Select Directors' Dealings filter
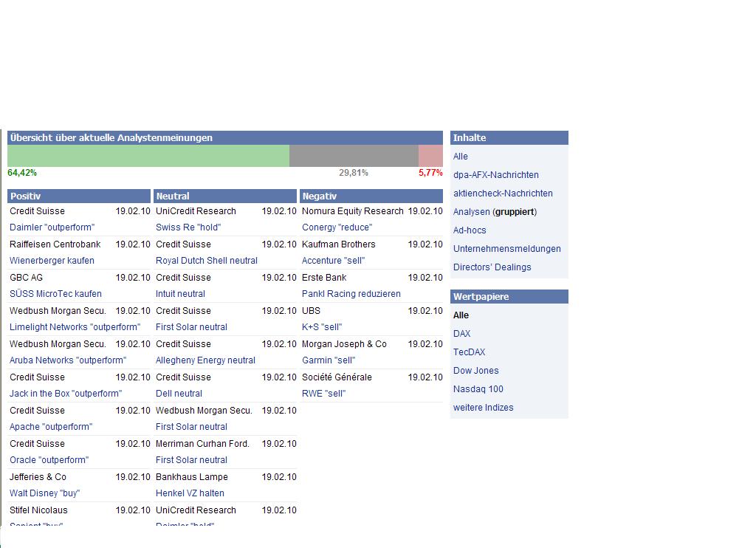This screenshot has width=756, height=548. [x=492, y=267]
